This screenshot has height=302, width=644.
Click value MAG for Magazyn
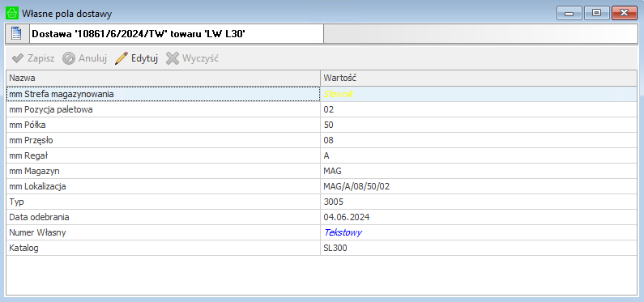[479, 171]
